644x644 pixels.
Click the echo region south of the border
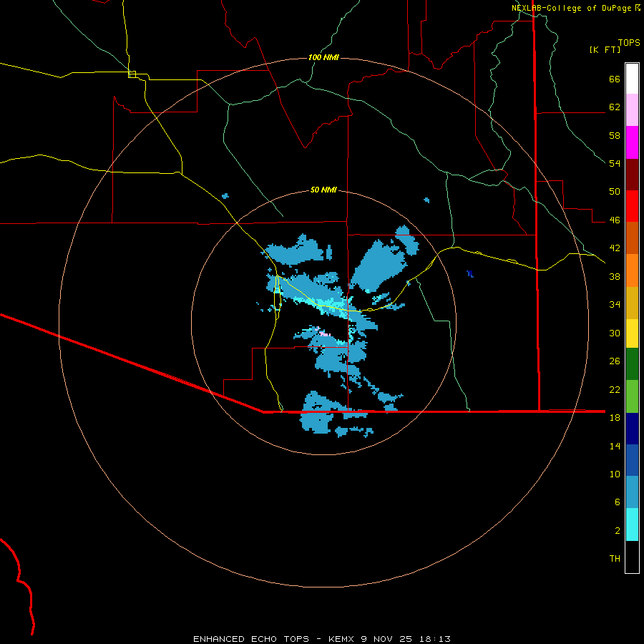(316, 422)
